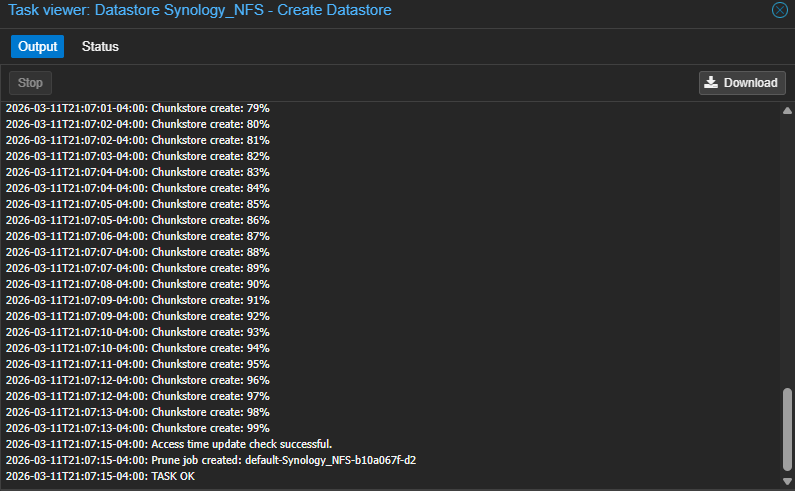Click the 'Chunkstore create: 93%' line
795x491 pixels.
point(137,332)
